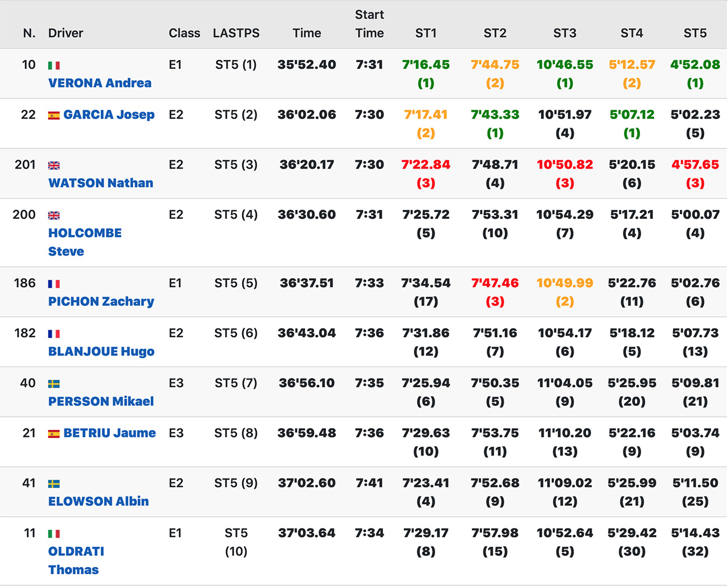Image resolution: width=728 pixels, height=586 pixels.
Task: Click the Swedish flag above ELOWSON Albin
Action: point(54,484)
